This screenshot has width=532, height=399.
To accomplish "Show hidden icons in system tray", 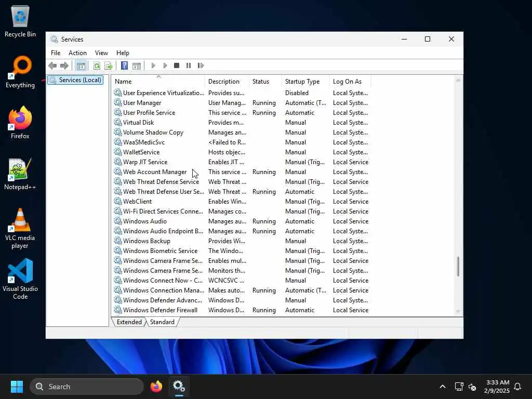I will tap(443, 387).
